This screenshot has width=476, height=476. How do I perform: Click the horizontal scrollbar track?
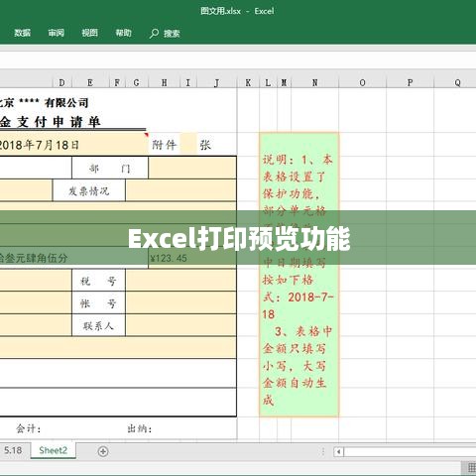[410, 451]
